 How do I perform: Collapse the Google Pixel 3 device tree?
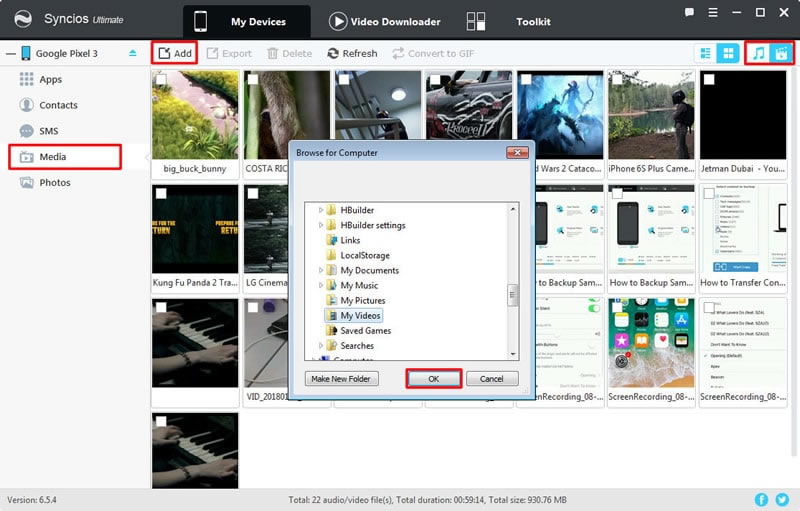pos(10,54)
